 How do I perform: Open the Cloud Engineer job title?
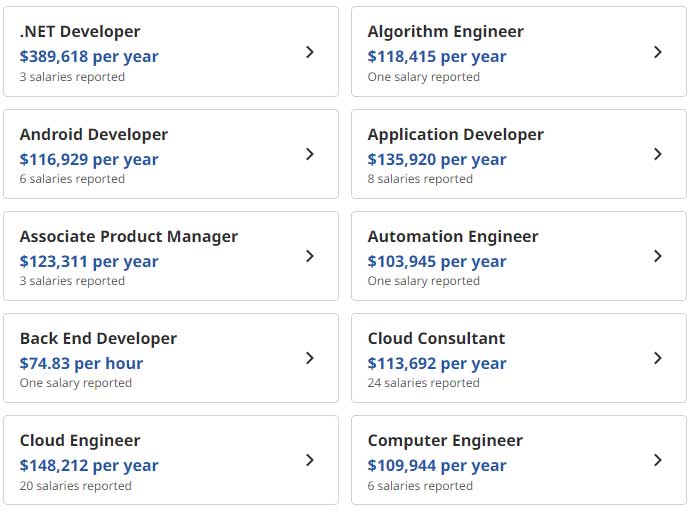80,441
